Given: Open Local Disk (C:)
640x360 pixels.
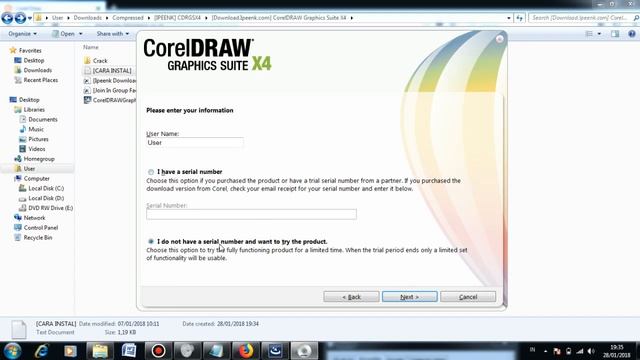Looking at the screenshot, I should (41, 188).
